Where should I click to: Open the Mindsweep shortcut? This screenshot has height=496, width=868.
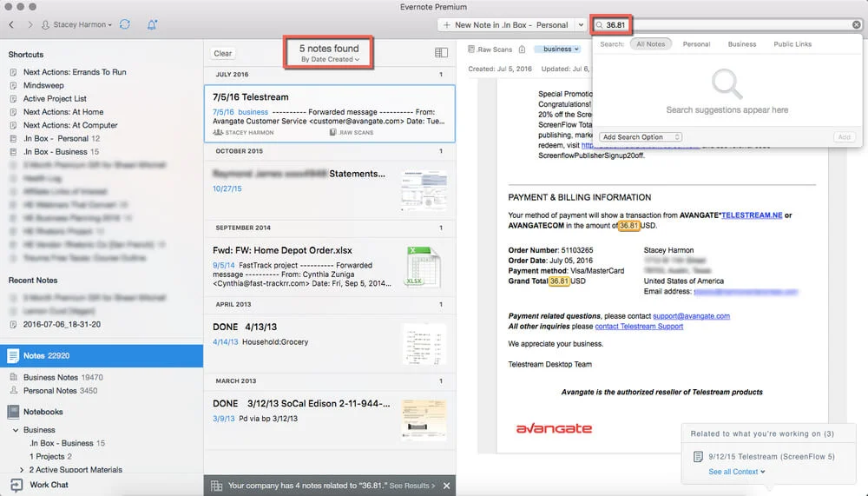point(43,85)
